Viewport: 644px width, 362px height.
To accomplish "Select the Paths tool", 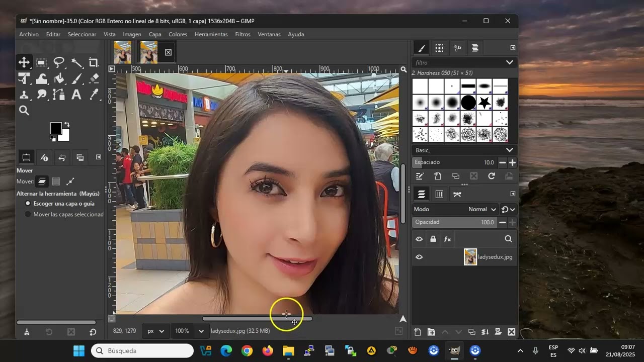I will point(59,95).
